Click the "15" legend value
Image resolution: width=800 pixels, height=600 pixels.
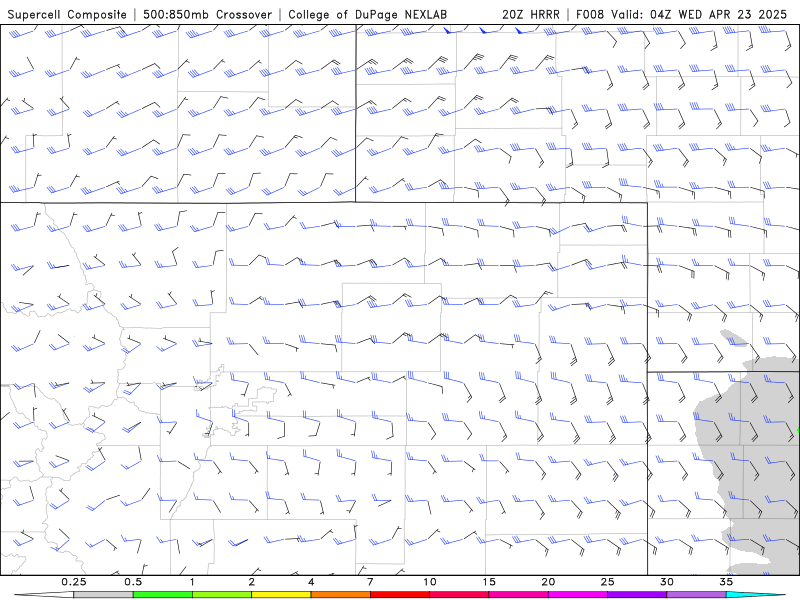tap(489, 582)
